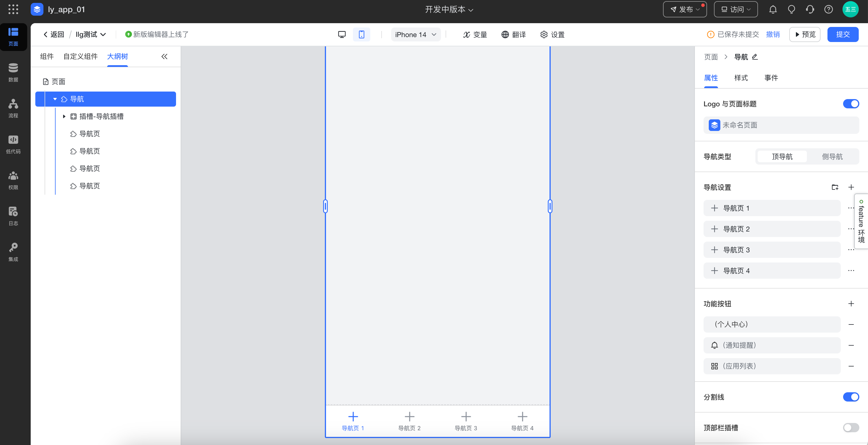The height and width of the screenshot is (445, 868).
Task: Click the 撤销 link
Action: point(773,34)
